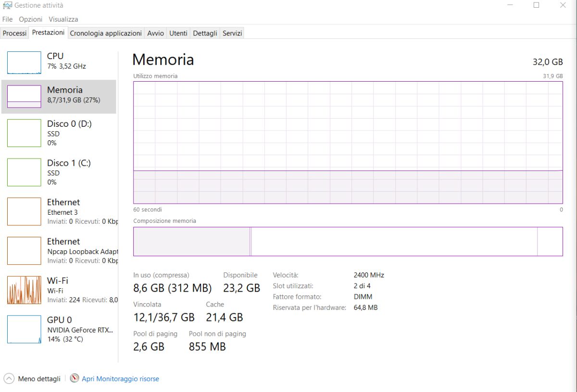Collapse view with the Meno dettagli arrow icon

click(x=9, y=379)
